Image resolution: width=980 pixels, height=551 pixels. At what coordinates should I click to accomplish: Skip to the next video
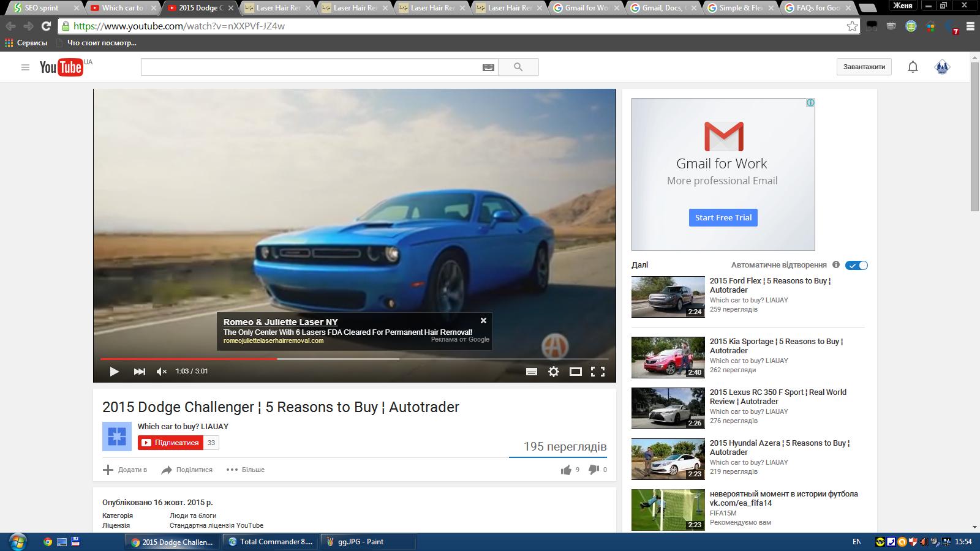click(x=140, y=371)
